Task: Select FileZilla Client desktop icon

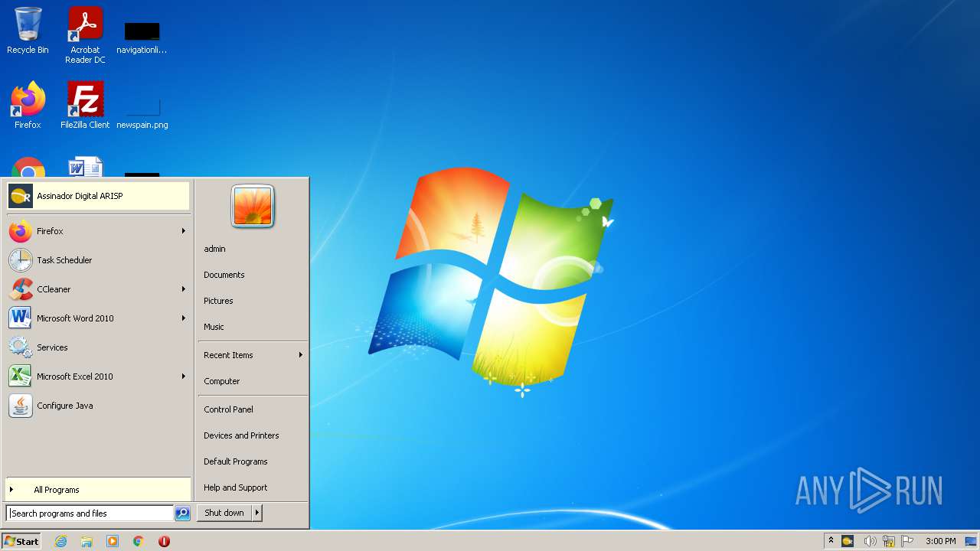Action: pyautogui.click(x=85, y=106)
